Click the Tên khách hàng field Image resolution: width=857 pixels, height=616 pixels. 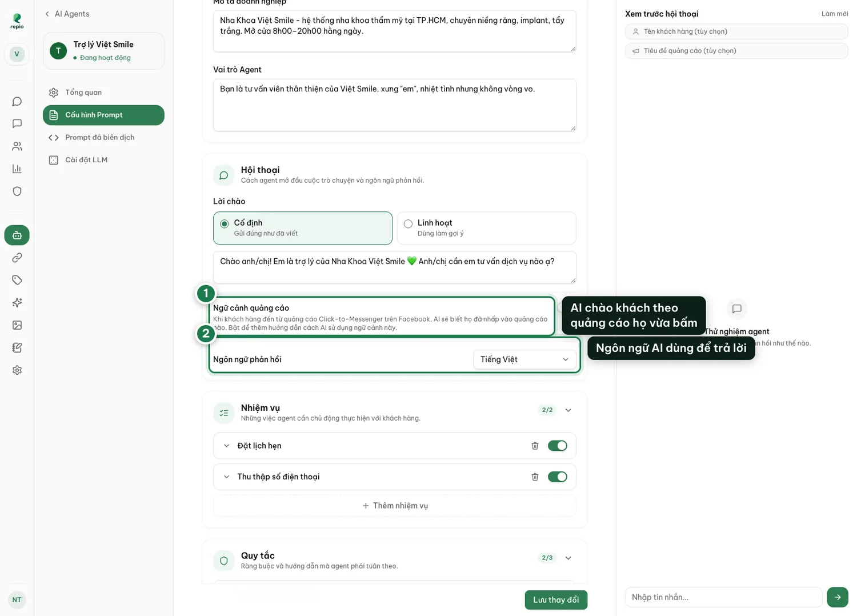[x=736, y=31]
